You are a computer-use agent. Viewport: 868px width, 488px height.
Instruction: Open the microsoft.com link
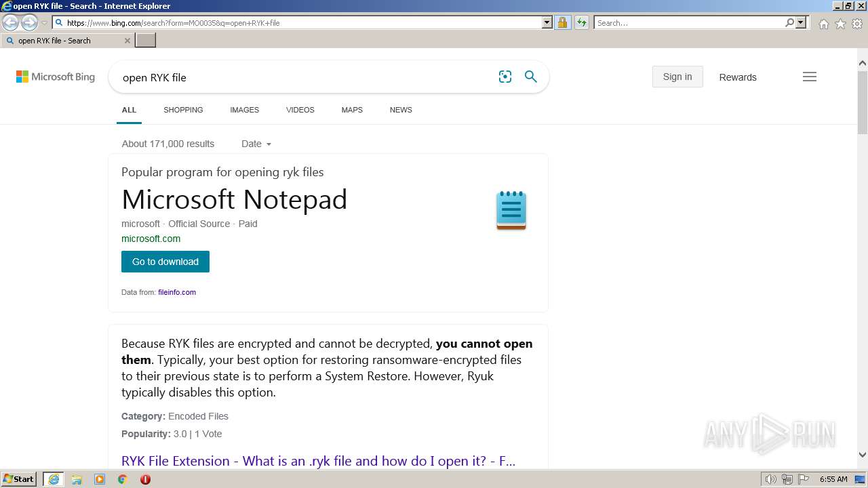tap(151, 239)
